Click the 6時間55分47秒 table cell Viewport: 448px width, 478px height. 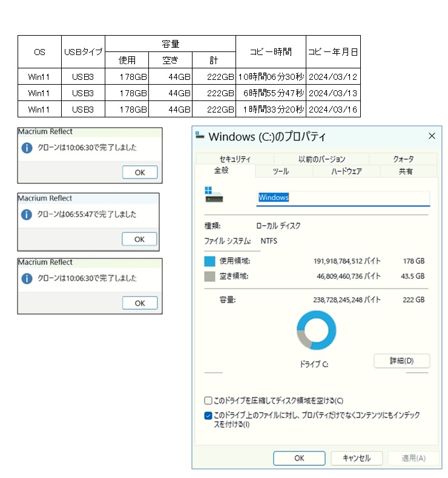pyautogui.click(x=271, y=93)
